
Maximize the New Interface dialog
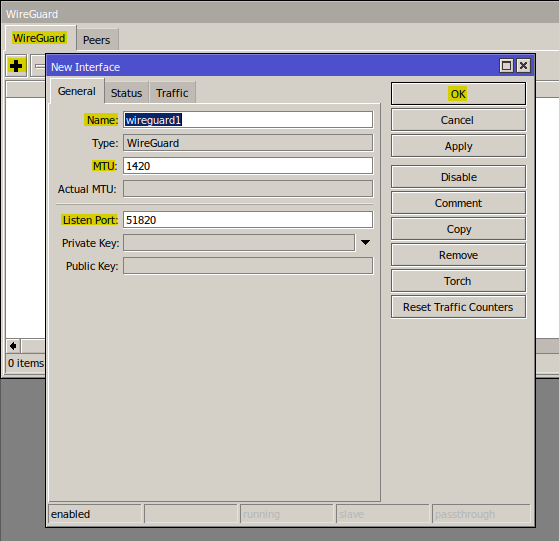(506, 66)
